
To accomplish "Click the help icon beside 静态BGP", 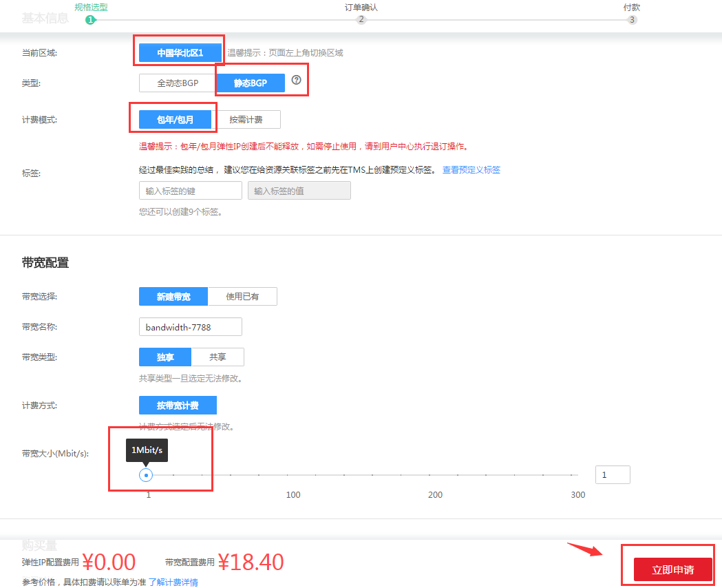I will (297, 80).
